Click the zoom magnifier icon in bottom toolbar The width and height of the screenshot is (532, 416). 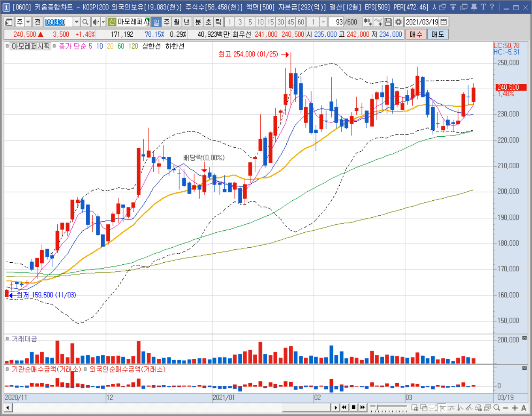coord(497,408)
